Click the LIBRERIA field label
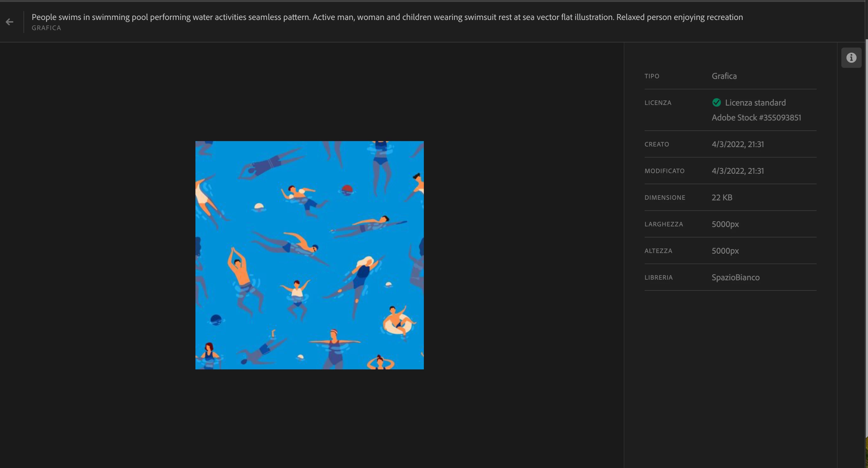Image resolution: width=868 pixels, height=468 pixels. (658, 278)
